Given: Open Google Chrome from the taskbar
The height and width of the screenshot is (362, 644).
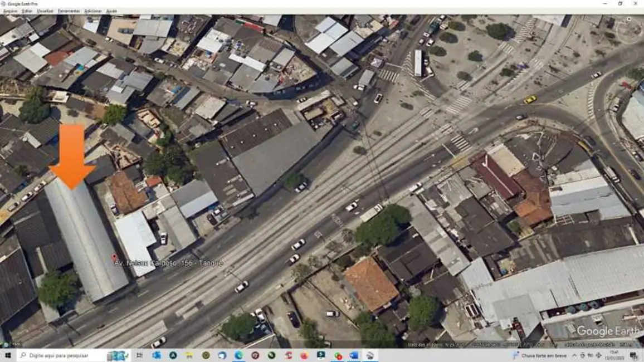Looking at the screenshot, I should pos(338,355).
